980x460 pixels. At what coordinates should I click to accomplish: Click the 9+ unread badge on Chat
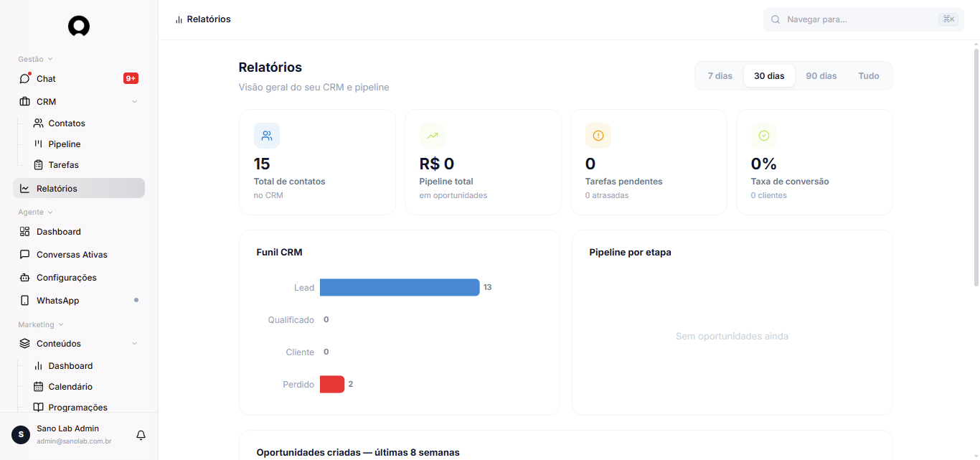click(x=131, y=78)
